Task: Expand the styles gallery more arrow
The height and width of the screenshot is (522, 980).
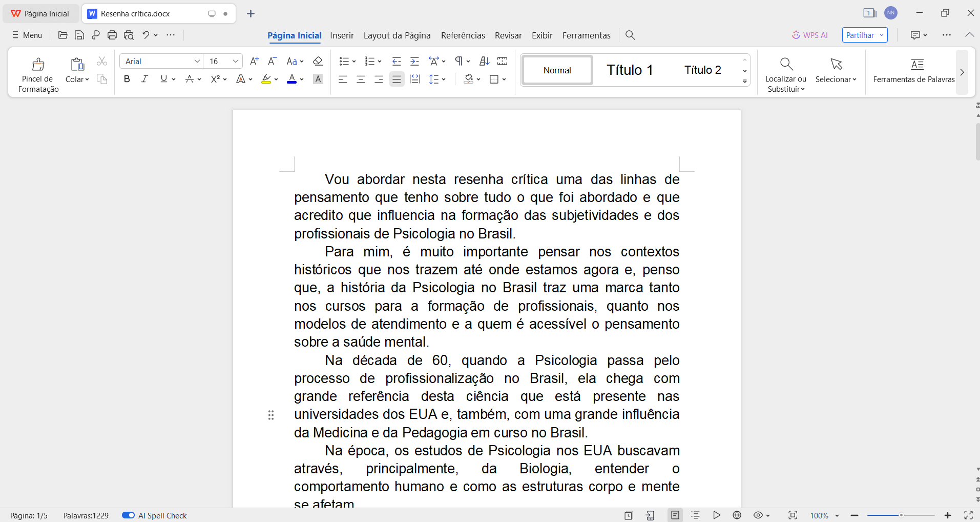Action: pyautogui.click(x=745, y=81)
